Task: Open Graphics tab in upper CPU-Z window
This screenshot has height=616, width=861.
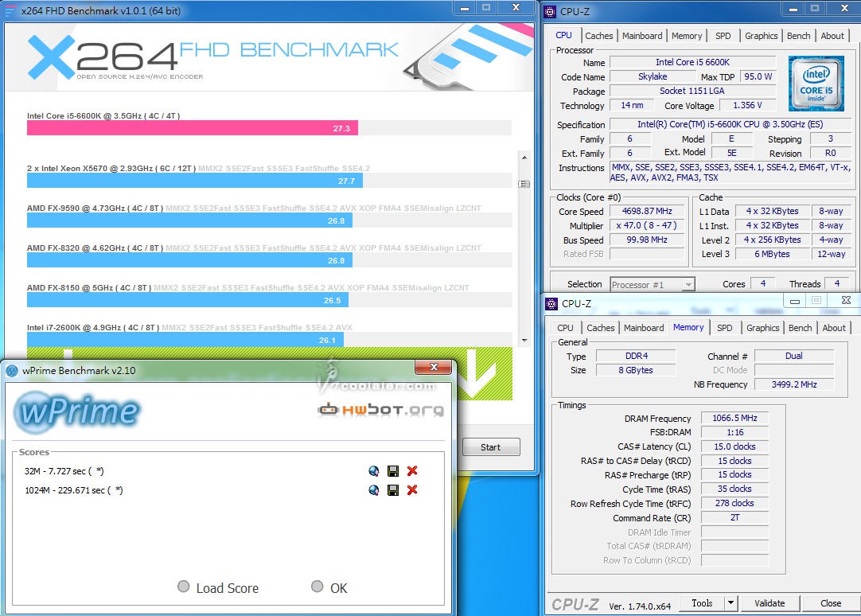Action: tap(761, 36)
